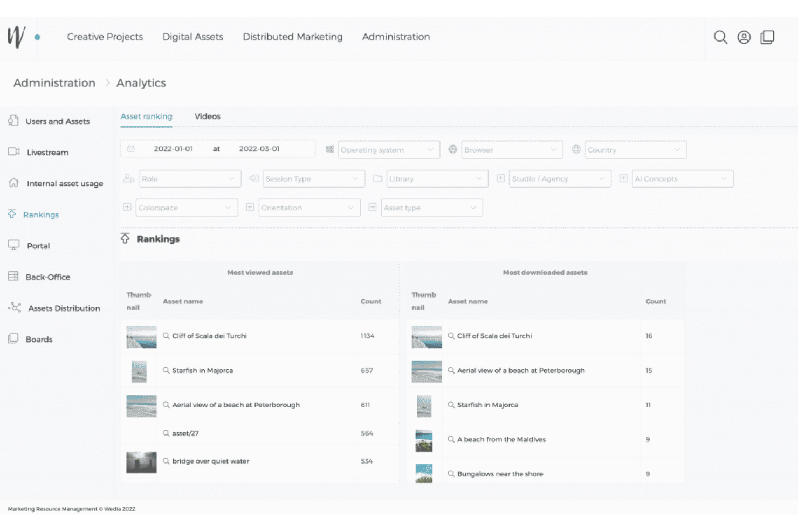Open the Digital Assets menu
This screenshot has width=798, height=532.
[193, 37]
